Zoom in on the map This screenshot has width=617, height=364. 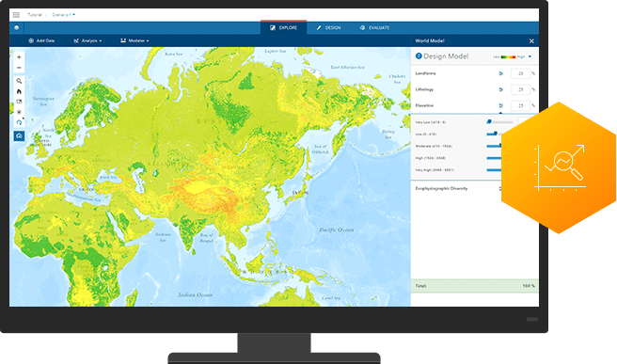tap(19, 57)
